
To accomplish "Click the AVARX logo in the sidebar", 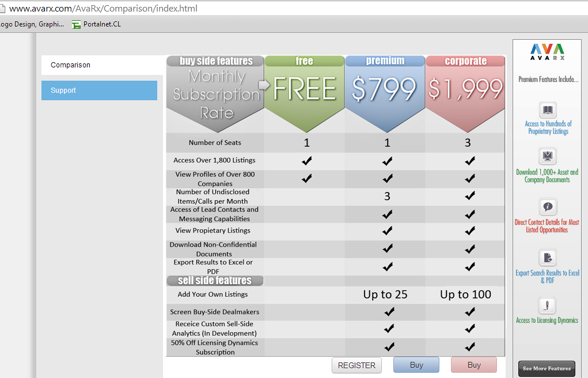I will tap(548, 52).
